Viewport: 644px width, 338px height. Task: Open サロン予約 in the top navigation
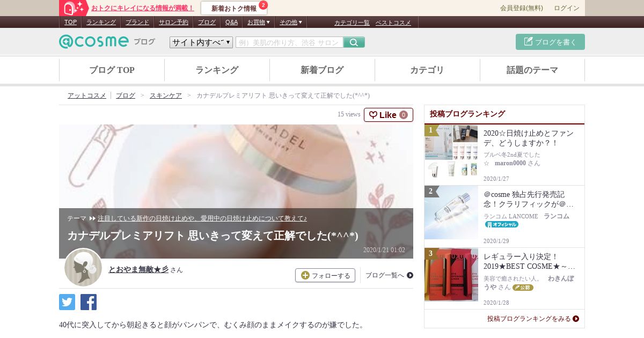pos(173,22)
